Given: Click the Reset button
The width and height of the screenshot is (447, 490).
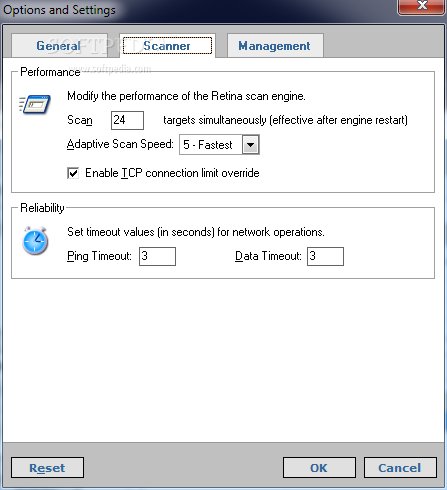Looking at the screenshot, I should pos(47,468).
